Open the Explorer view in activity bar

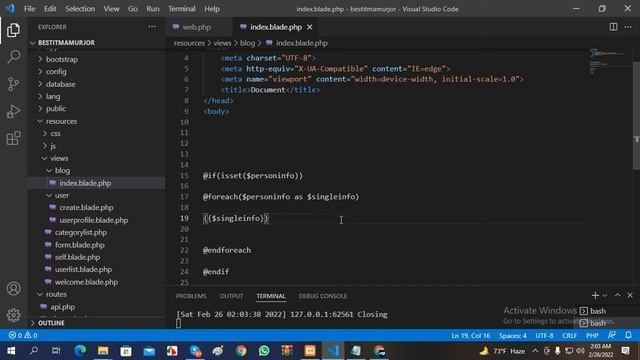(x=13, y=30)
